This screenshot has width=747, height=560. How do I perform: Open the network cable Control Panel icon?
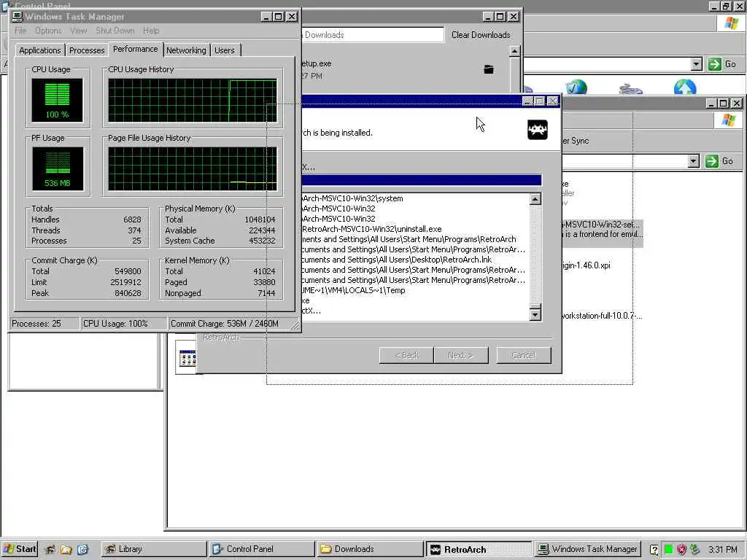(x=631, y=88)
